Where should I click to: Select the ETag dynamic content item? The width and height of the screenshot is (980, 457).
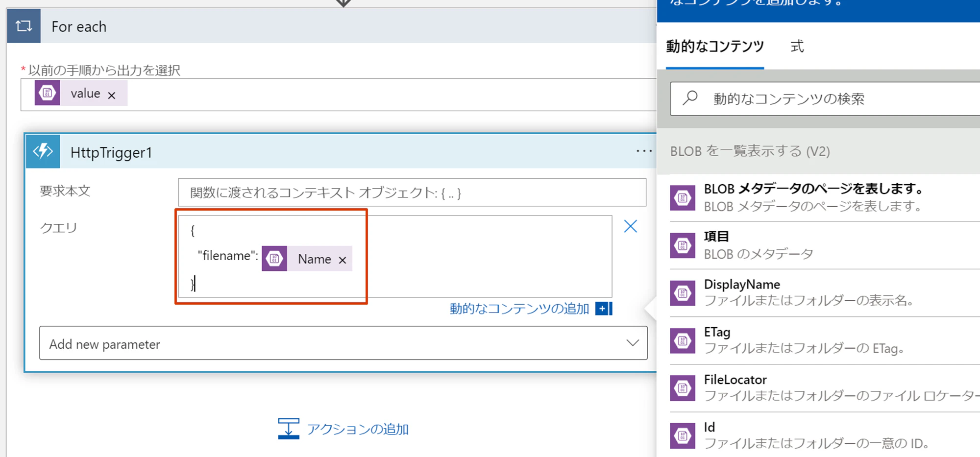pos(825,340)
